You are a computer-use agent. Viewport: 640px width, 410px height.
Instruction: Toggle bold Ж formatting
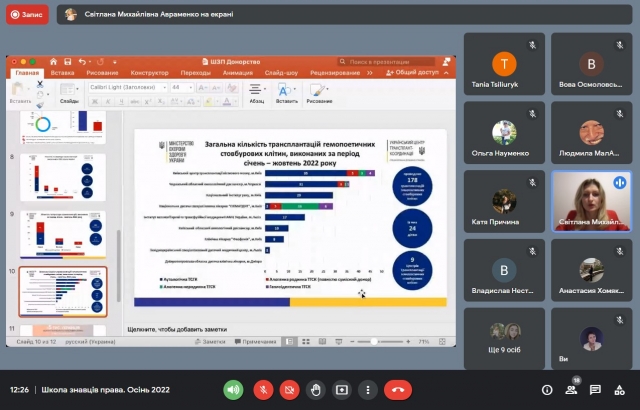pyautogui.click(x=95, y=102)
